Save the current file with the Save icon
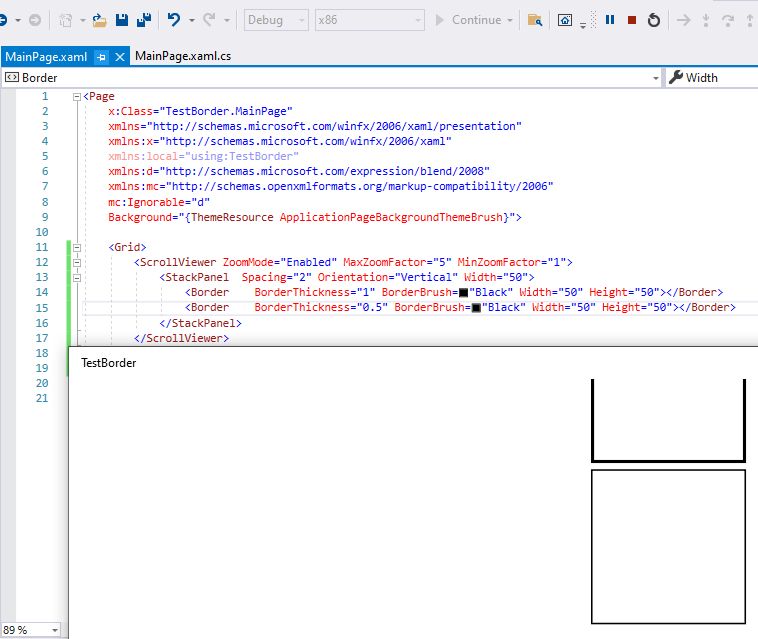The height and width of the screenshot is (639, 758). pyautogui.click(x=122, y=20)
